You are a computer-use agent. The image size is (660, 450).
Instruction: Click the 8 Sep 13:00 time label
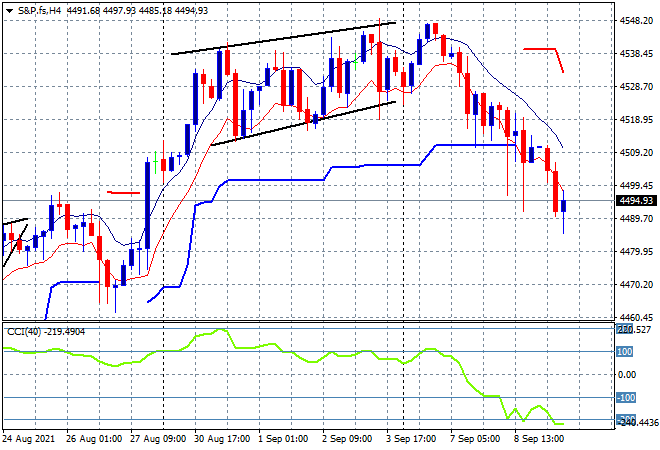pos(539,439)
